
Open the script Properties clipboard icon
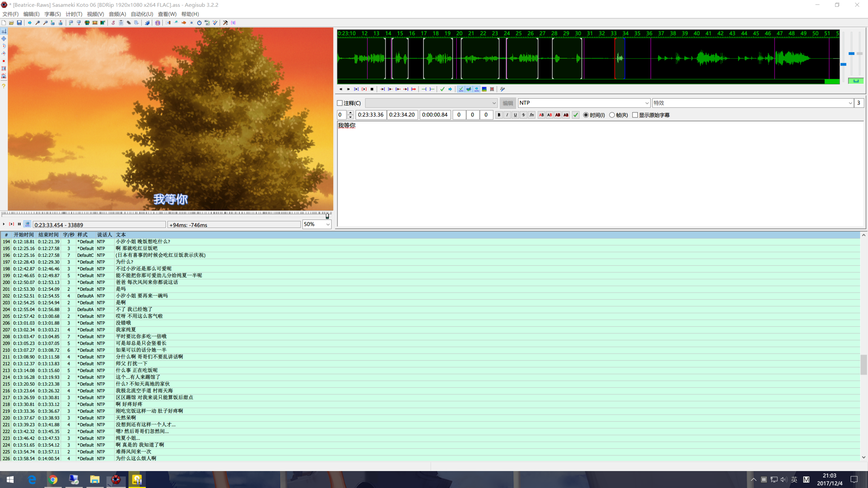coord(121,23)
